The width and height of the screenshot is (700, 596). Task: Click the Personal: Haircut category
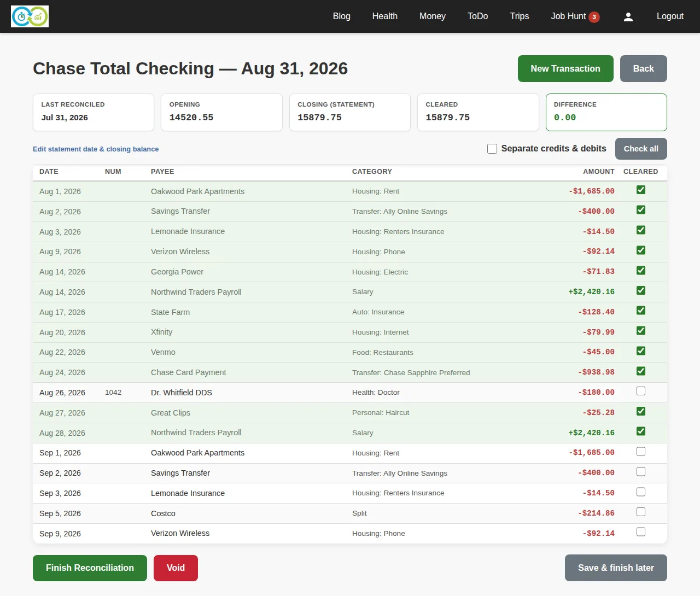click(x=381, y=413)
